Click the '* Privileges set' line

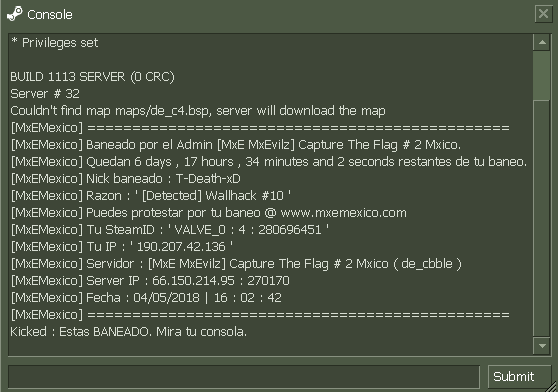pos(54,43)
